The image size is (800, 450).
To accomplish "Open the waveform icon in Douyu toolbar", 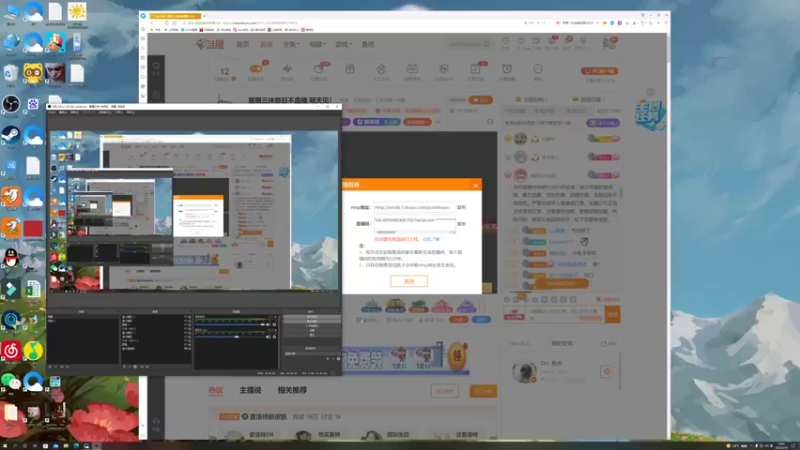I will [x=287, y=69].
